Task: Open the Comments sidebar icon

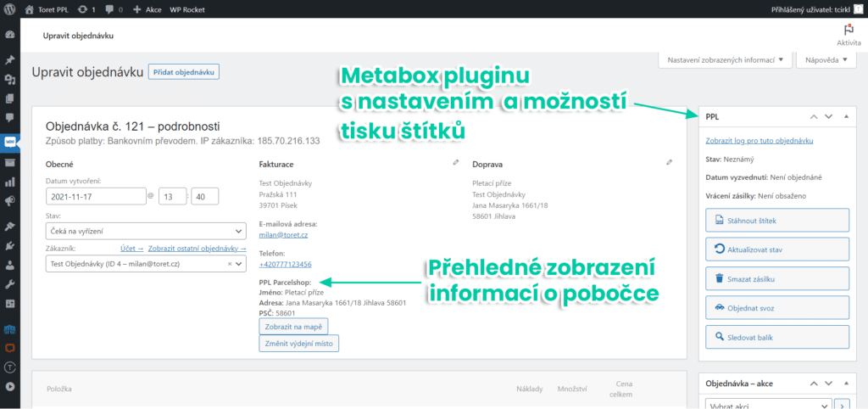Action: click(x=9, y=117)
